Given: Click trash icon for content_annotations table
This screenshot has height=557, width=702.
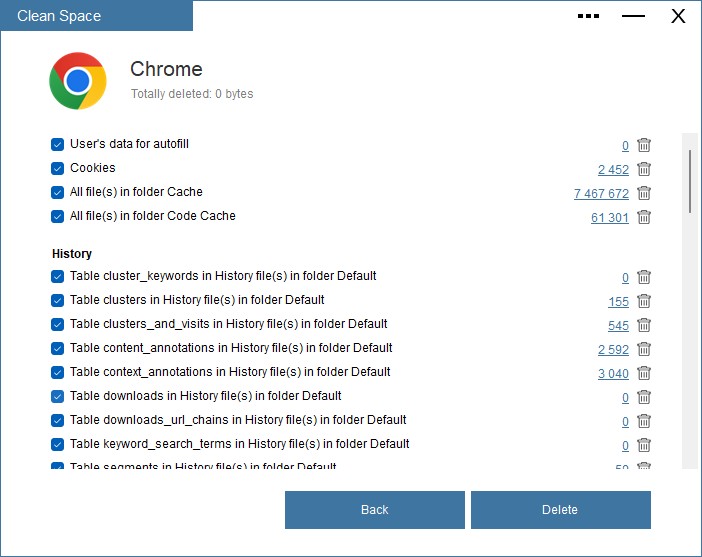Looking at the screenshot, I should tap(644, 349).
